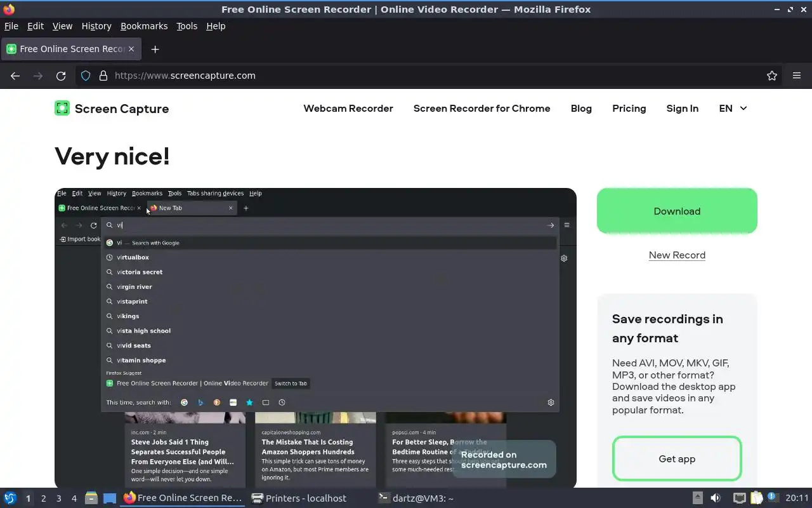Click the Screen Capture brand name
The width and height of the screenshot is (812, 508).
coord(122,109)
